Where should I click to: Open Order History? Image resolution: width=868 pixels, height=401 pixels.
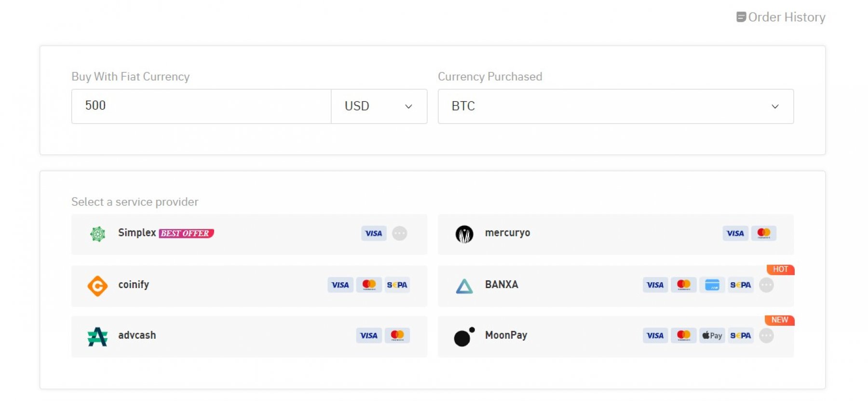781,17
